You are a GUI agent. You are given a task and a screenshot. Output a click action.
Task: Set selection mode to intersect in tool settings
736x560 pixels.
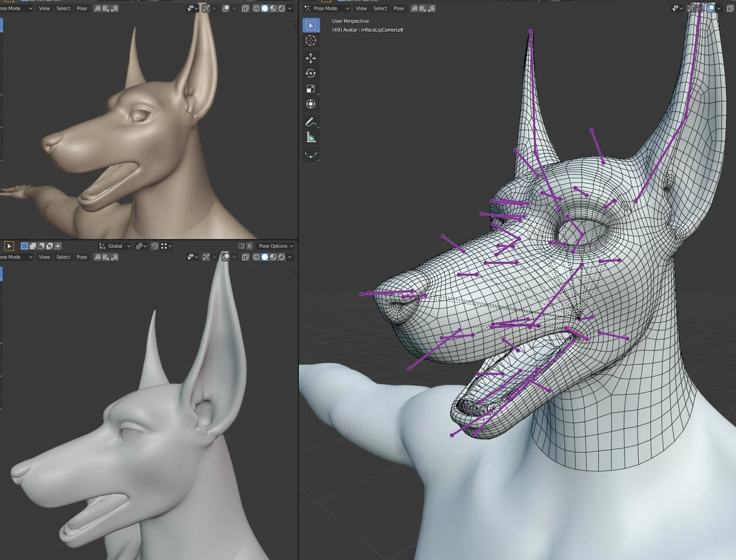(x=58, y=246)
